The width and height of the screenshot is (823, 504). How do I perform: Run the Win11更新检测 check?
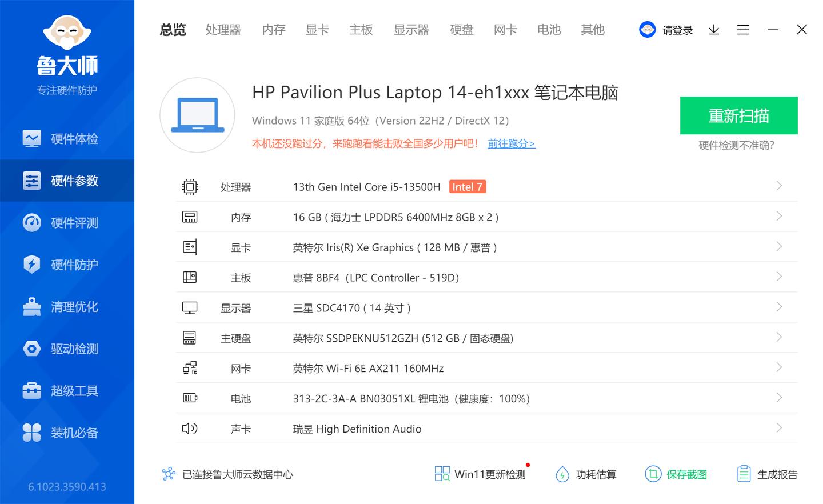(481, 474)
